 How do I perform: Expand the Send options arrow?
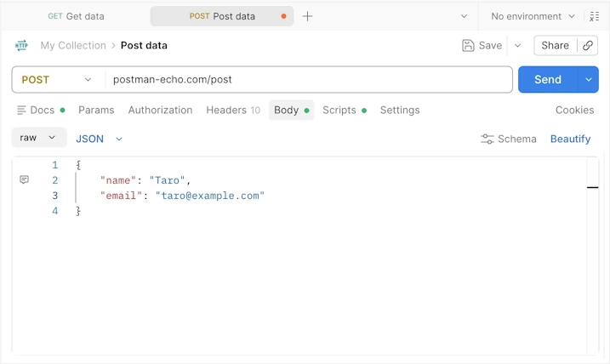589,80
